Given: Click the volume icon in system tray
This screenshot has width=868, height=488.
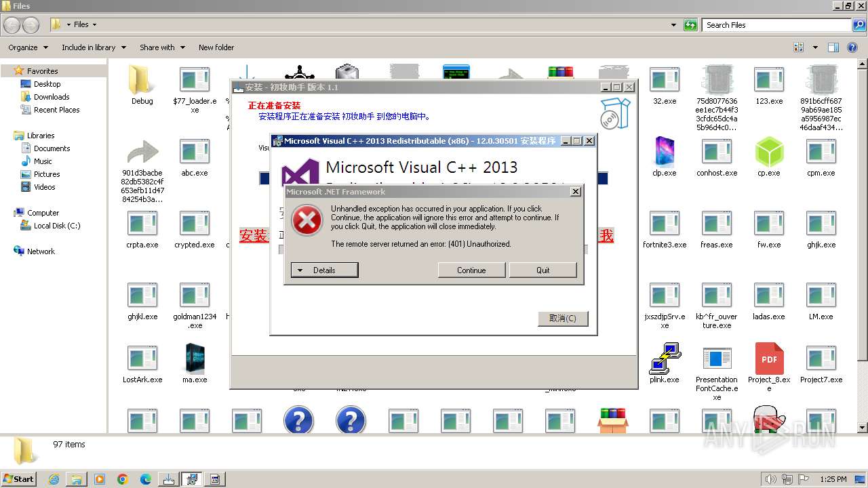Looking at the screenshot, I should [771, 479].
